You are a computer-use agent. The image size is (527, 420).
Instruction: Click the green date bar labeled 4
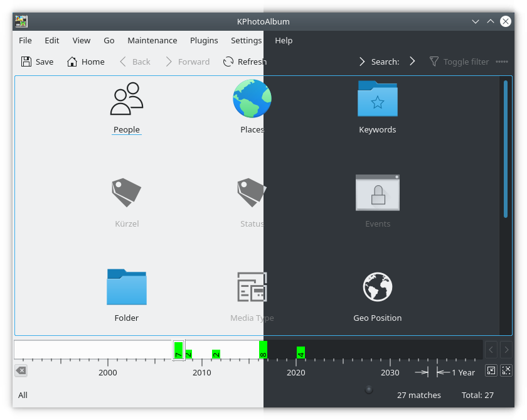[x=301, y=353]
